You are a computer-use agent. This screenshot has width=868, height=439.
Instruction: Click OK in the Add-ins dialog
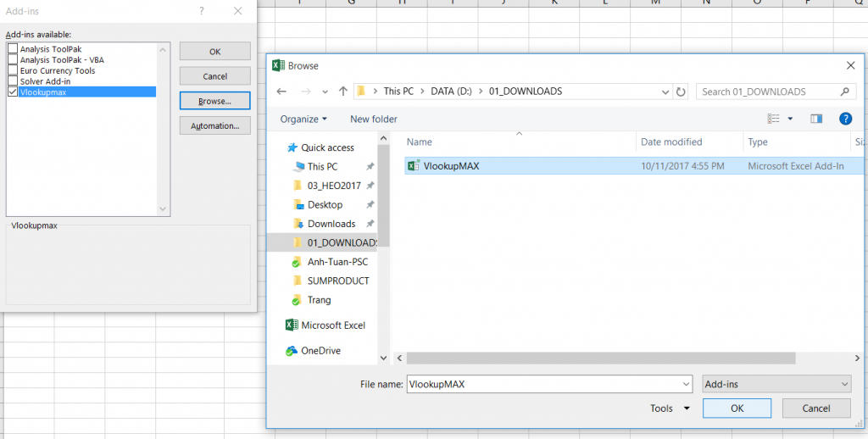tap(214, 52)
